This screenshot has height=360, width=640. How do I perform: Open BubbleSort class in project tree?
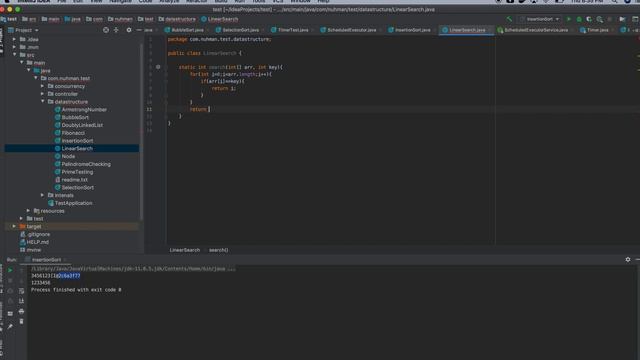[x=75, y=117]
